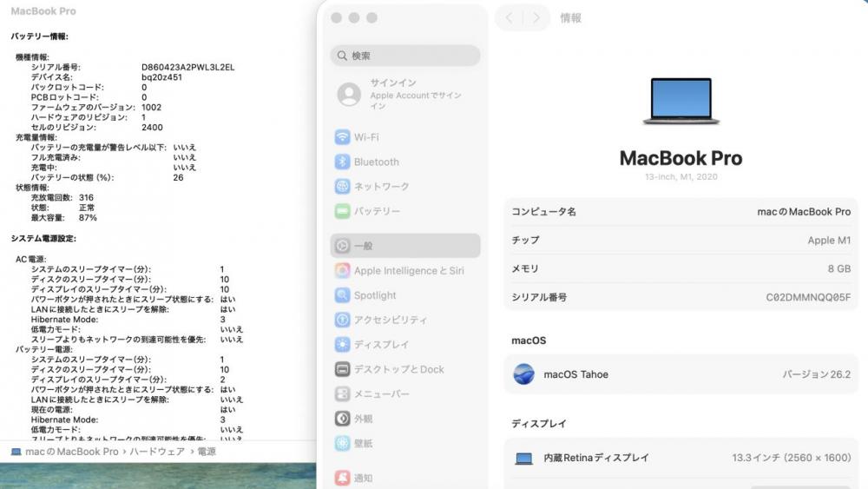
Task: Select the General (一般) gear icon
Action: pyautogui.click(x=342, y=245)
